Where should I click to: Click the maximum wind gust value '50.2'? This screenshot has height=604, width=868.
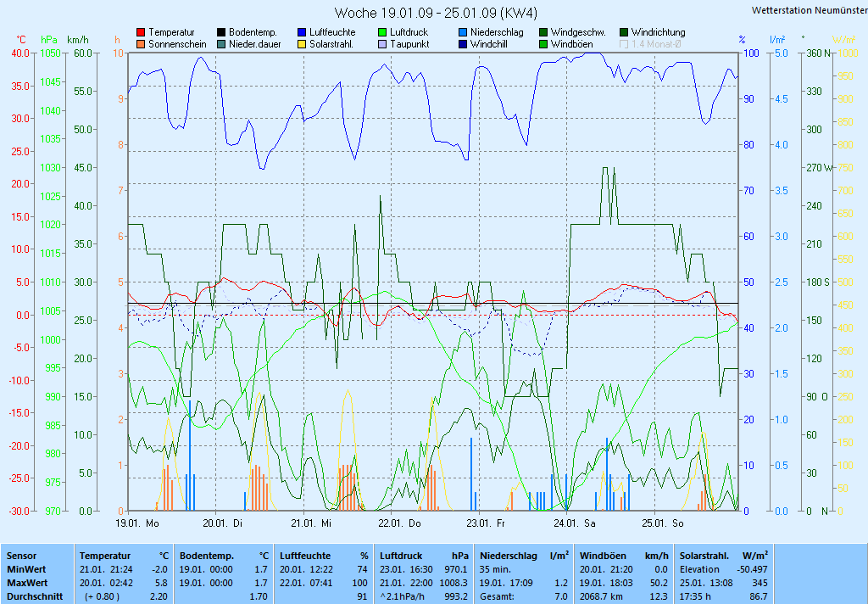click(x=659, y=583)
